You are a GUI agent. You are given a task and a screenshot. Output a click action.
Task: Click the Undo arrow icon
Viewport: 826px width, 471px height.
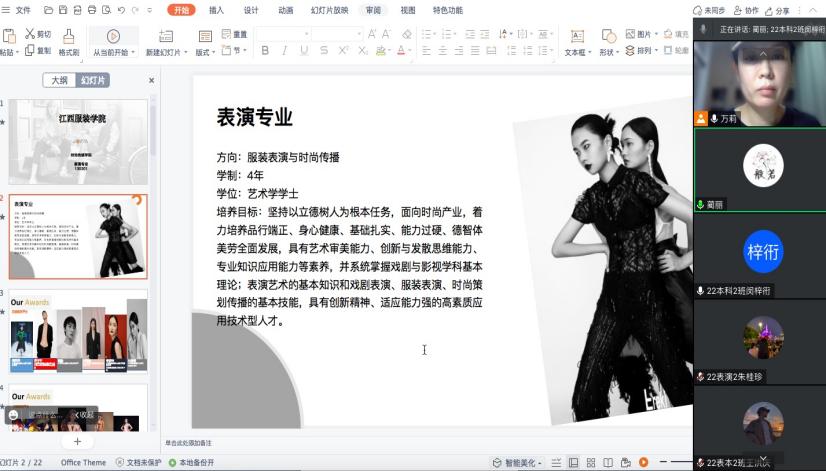(x=120, y=10)
